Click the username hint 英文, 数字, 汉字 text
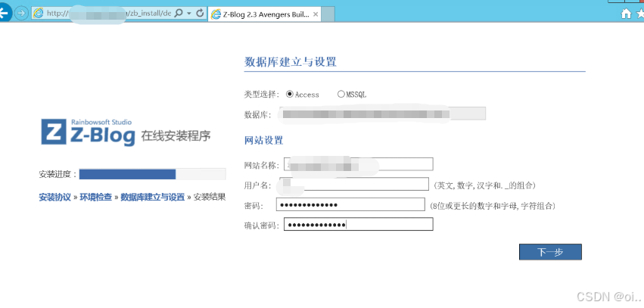Screen dimensions: 644x308 tap(484, 185)
